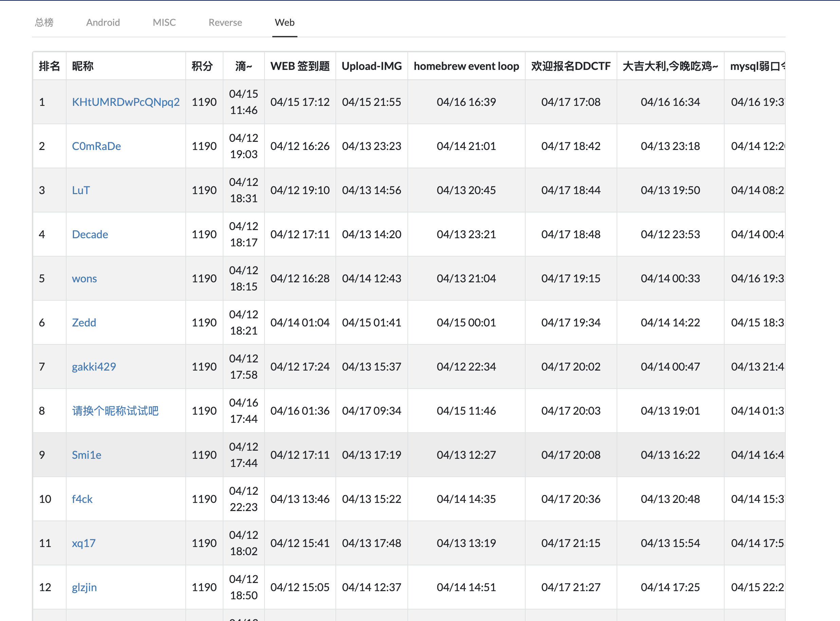The height and width of the screenshot is (621, 840).
Task: Open 请换个昵称试试吧 user link
Action: 115,411
